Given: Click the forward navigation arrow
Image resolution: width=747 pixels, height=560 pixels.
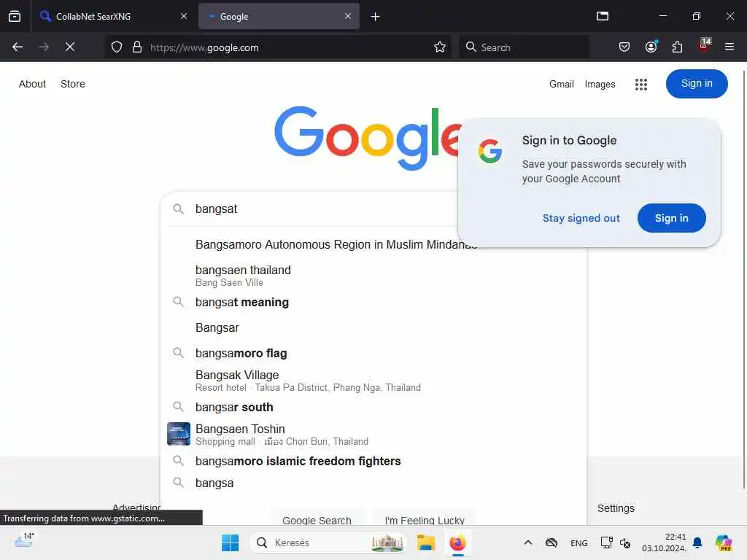Looking at the screenshot, I should click(x=44, y=47).
